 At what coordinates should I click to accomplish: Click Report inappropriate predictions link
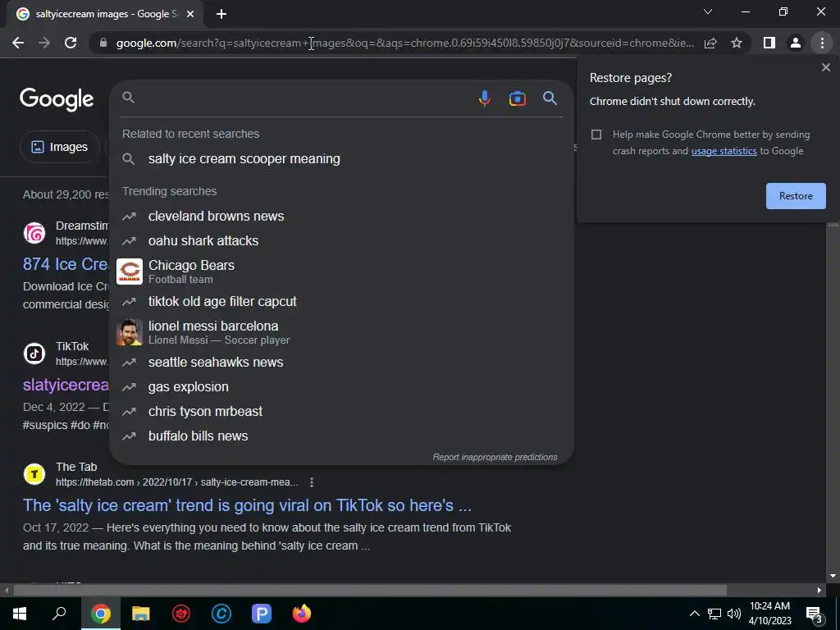[495, 457]
